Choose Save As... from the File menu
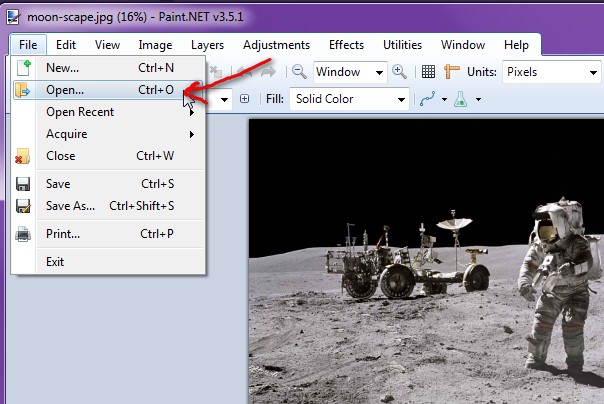 tap(108, 206)
